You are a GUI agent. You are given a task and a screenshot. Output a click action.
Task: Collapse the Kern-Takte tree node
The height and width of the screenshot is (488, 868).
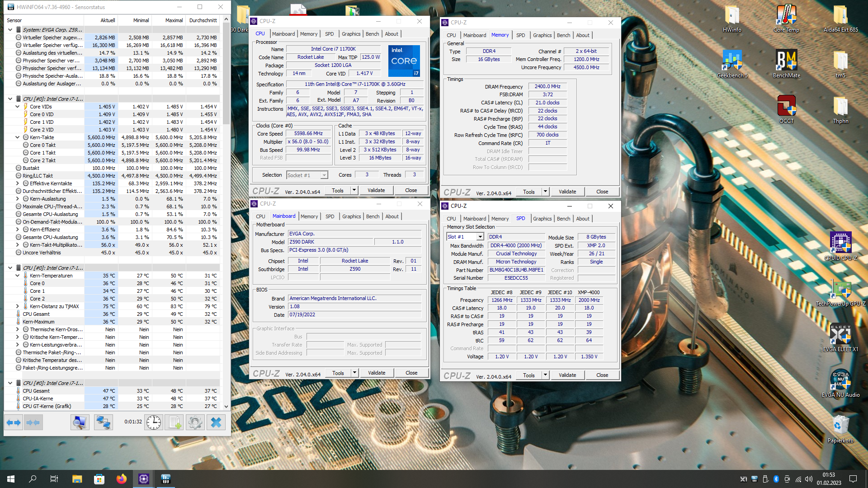18,137
